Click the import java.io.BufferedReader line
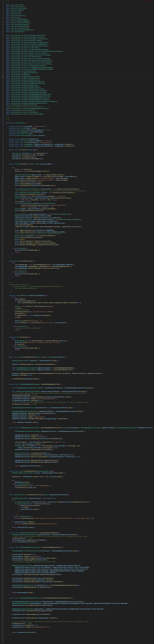The image size is (154, 644). click(17, 19)
